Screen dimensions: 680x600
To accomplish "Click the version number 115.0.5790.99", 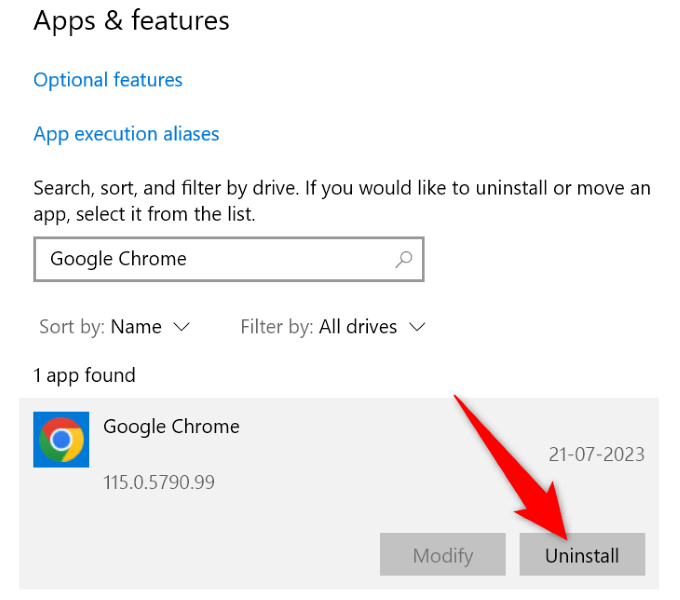I will [x=159, y=483].
